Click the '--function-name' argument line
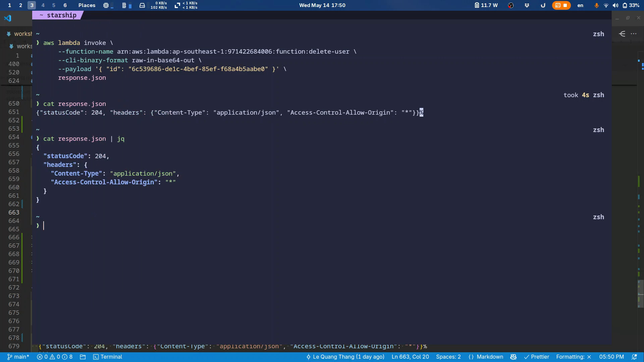 207,52
